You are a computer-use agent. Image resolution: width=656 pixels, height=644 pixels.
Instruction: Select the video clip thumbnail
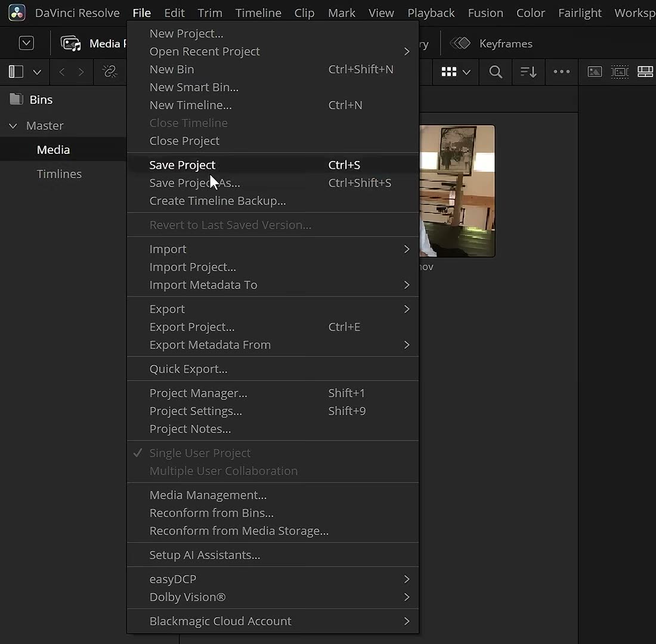coord(457,191)
